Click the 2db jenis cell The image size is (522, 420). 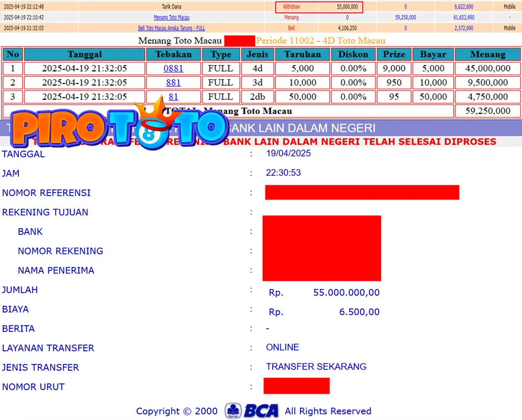[x=258, y=97]
